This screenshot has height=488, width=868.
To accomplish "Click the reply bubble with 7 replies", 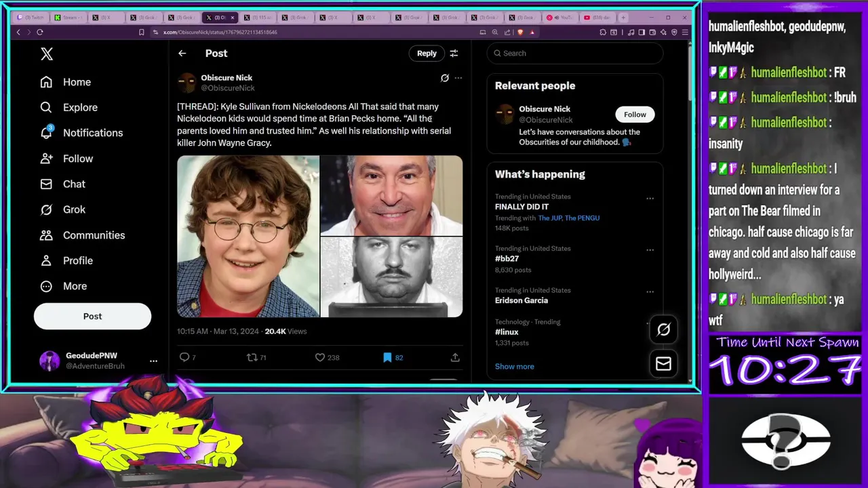I will 187,357.
